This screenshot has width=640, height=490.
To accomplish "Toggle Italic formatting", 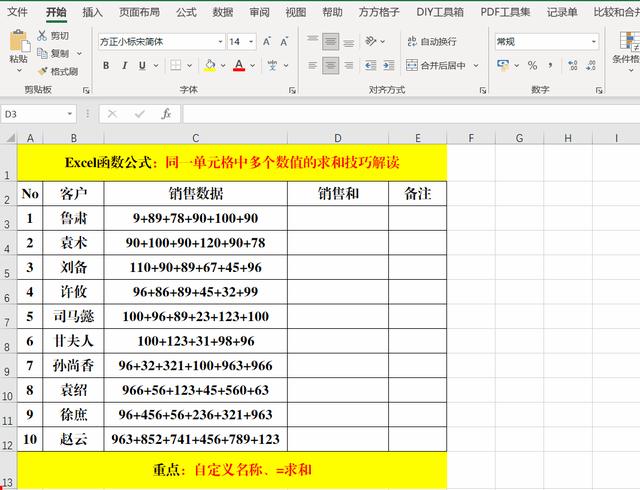I will pos(124,65).
